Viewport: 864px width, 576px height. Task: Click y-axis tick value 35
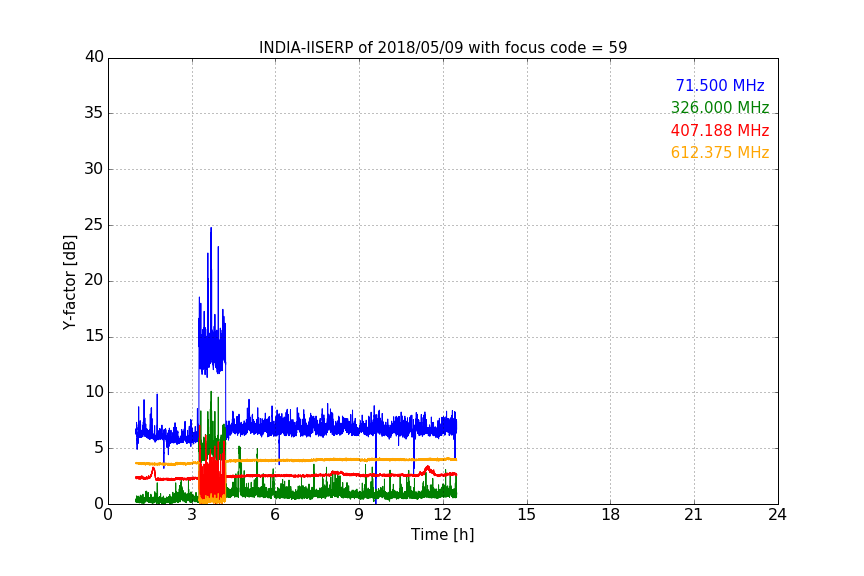click(x=94, y=112)
